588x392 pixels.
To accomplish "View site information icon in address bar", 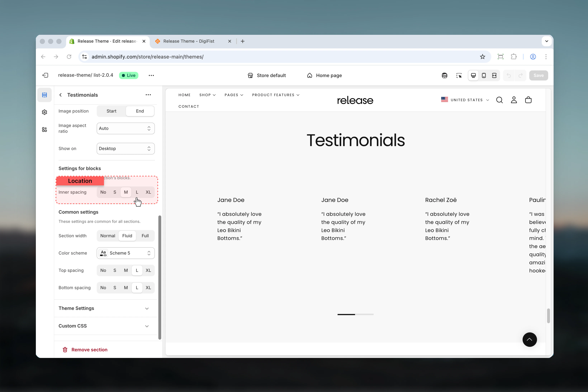I will pos(84,57).
